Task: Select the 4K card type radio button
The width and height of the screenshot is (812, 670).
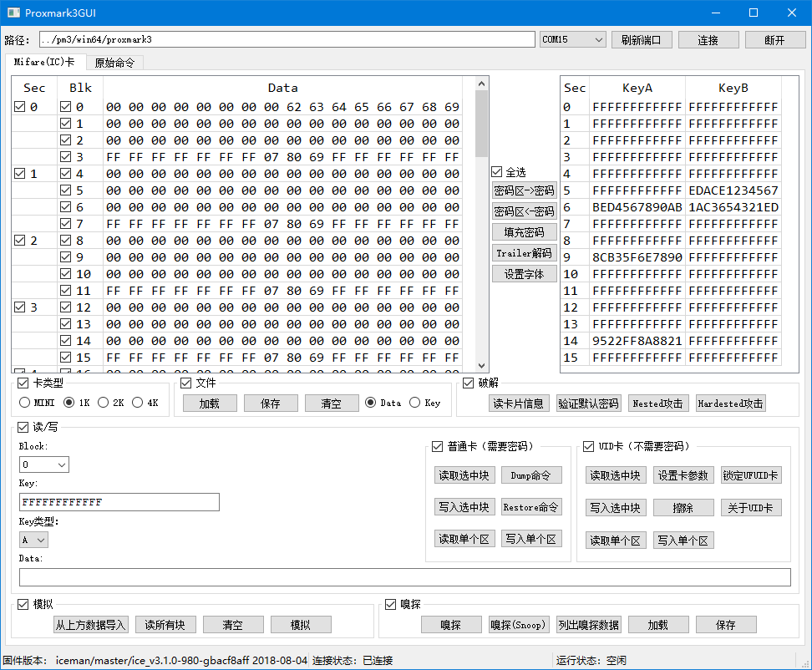Action: [137, 403]
